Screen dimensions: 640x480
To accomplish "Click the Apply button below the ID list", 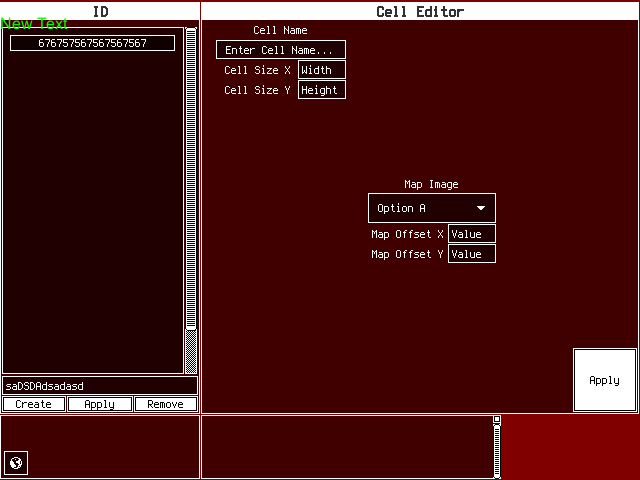I will 100,404.
